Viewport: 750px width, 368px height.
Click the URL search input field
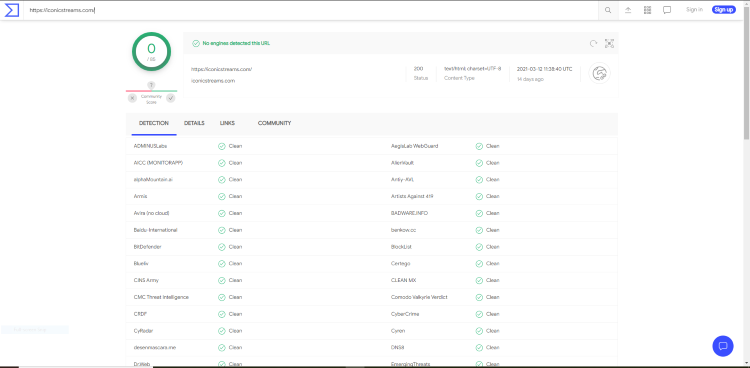[311, 10]
